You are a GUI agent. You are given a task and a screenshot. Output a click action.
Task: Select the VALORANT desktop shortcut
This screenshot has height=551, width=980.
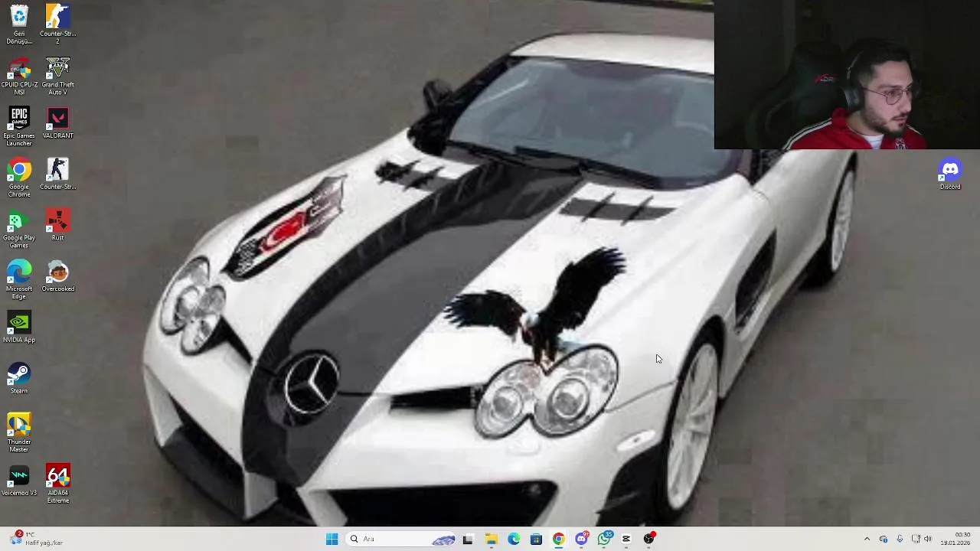57,123
